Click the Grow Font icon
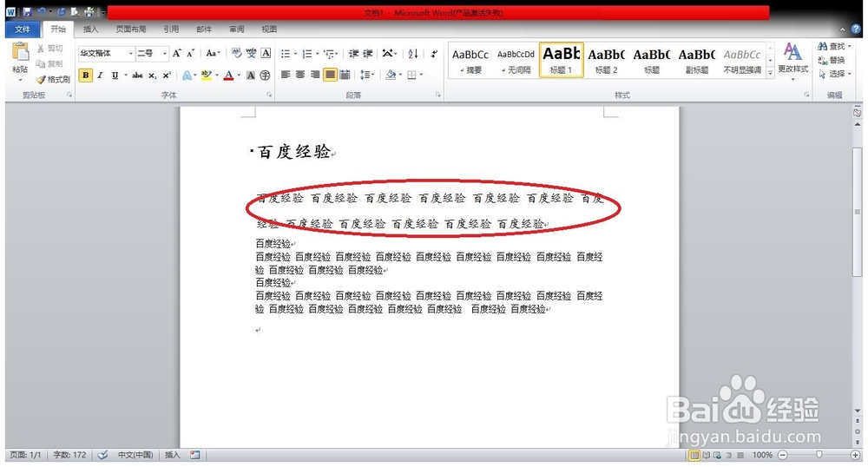The height and width of the screenshot is (467, 868). [176, 53]
